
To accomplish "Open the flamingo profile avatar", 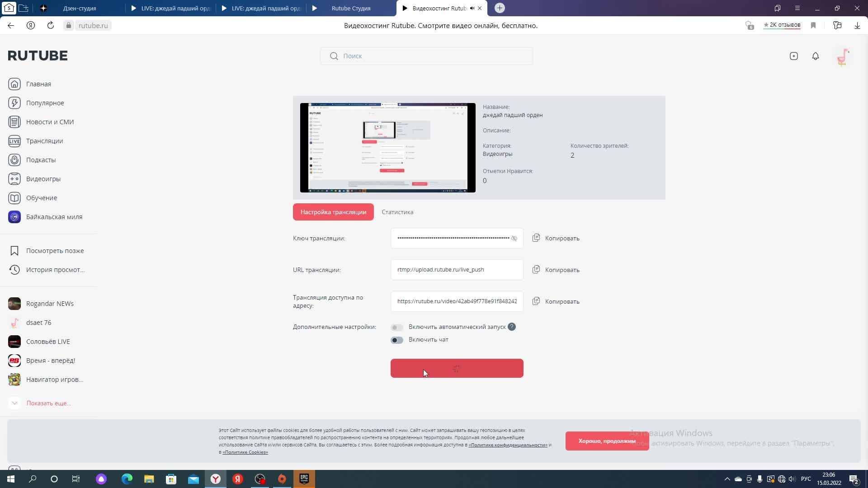I will (843, 57).
